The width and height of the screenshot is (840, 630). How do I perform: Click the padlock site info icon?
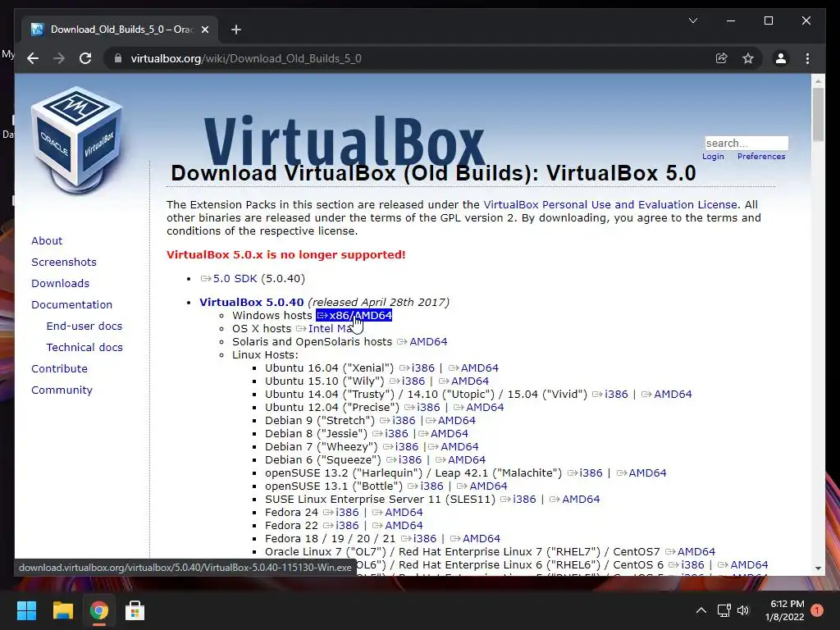pos(118,58)
